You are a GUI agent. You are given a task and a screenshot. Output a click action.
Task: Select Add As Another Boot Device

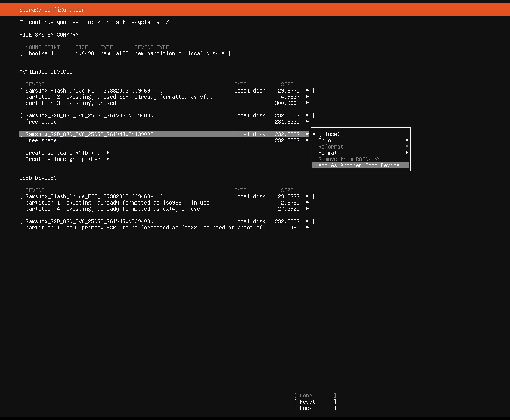(x=361, y=165)
